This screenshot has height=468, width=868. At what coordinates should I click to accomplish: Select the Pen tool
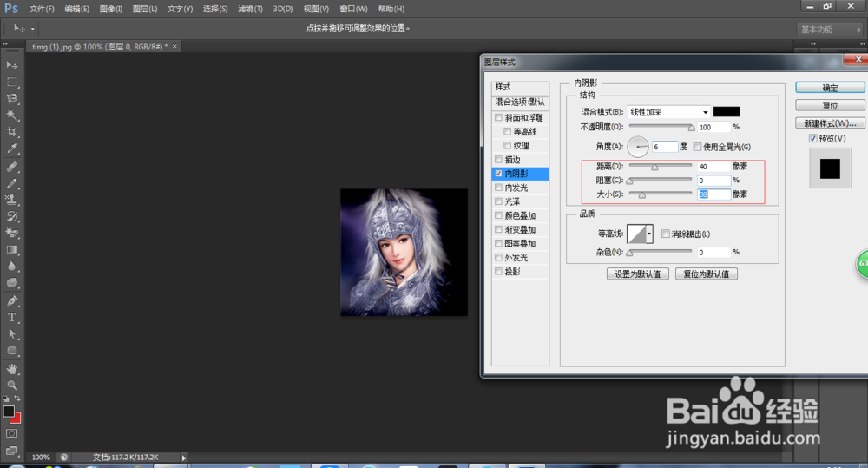(11, 301)
